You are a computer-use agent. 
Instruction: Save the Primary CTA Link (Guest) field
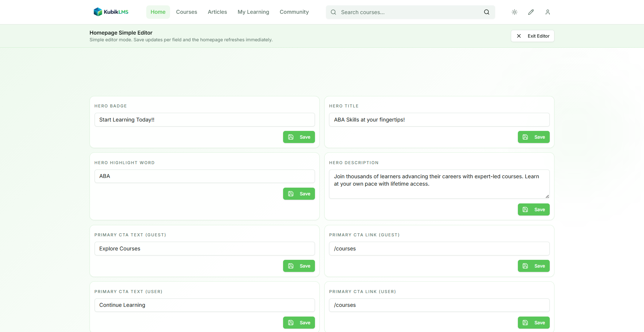pyautogui.click(x=534, y=266)
